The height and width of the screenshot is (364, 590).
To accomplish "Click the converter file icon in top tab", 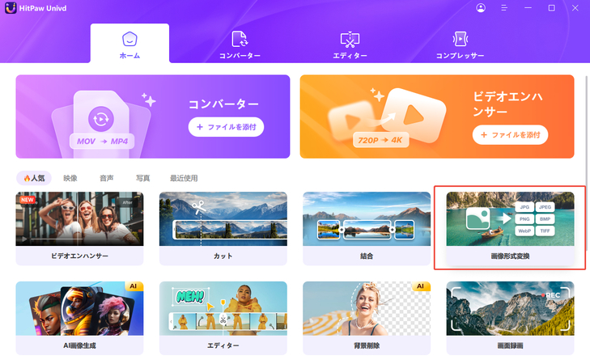I will point(240,39).
